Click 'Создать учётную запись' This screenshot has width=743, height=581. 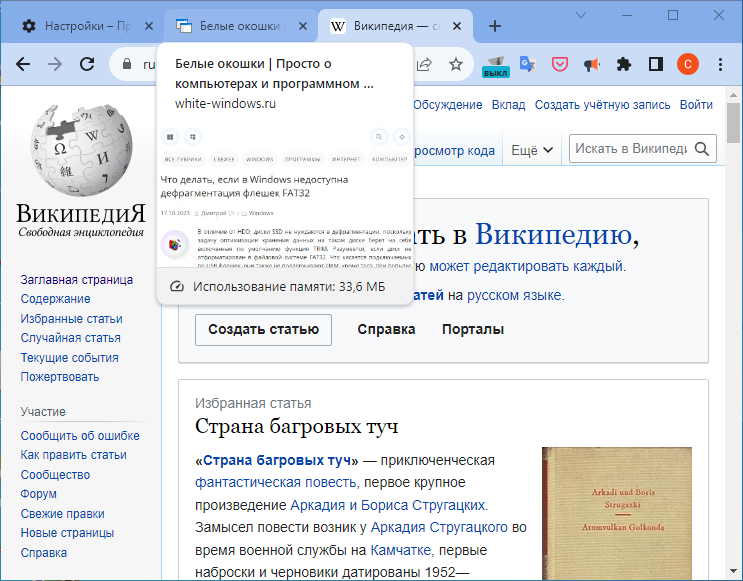[x=602, y=105]
